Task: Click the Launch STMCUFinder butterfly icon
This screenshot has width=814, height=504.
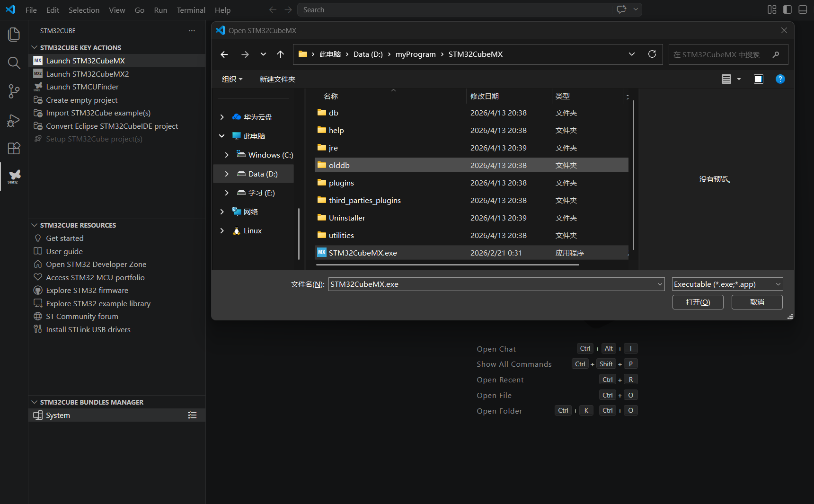Action: (x=38, y=87)
